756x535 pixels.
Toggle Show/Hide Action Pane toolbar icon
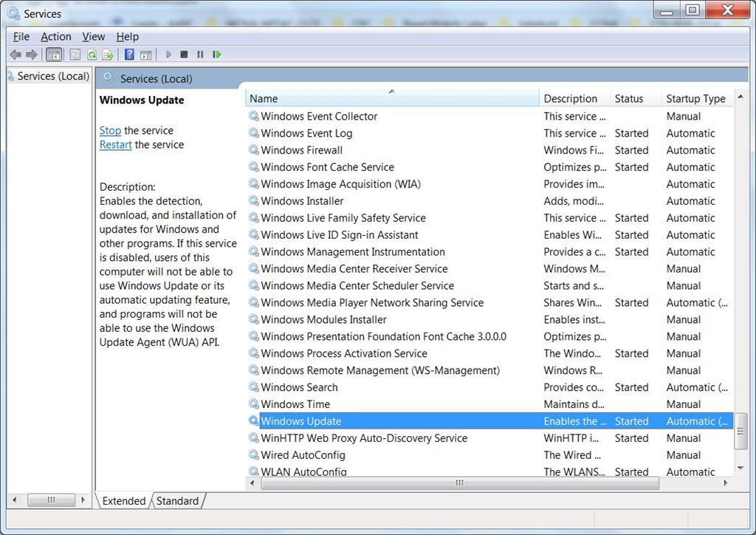[x=145, y=55]
